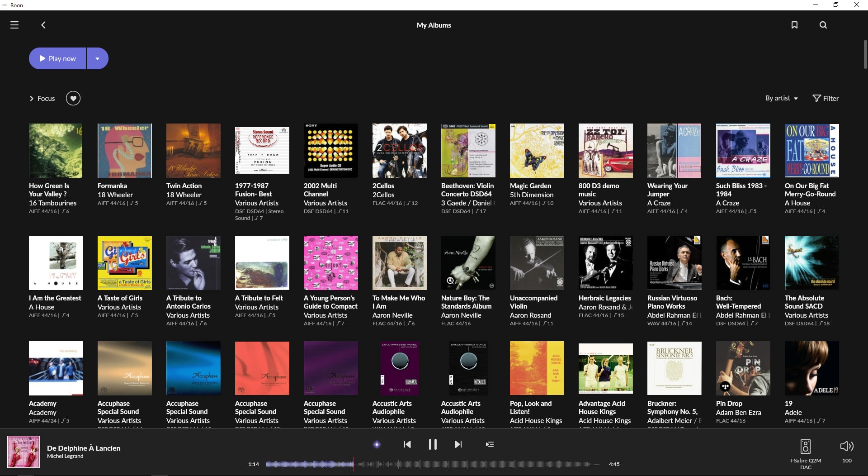Screen dimensions: 868x476
Task: Open the search magnifier icon
Action: click(x=823, y=25)
